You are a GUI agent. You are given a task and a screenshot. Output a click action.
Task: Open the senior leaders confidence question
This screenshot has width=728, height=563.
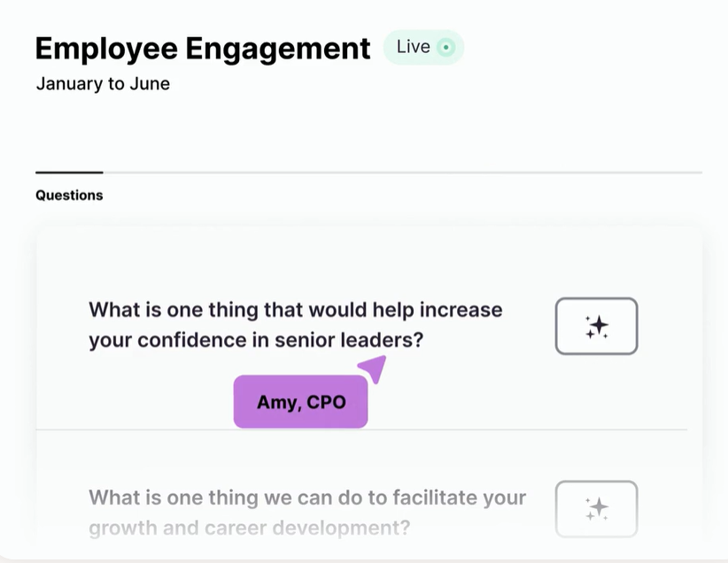(295, 325)
